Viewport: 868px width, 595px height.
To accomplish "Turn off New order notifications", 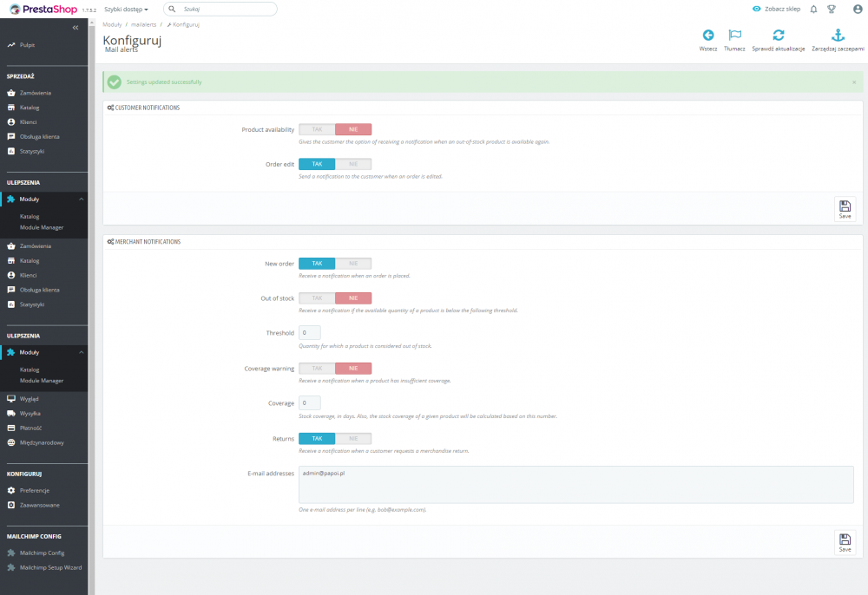I will (x=354, y=263).
